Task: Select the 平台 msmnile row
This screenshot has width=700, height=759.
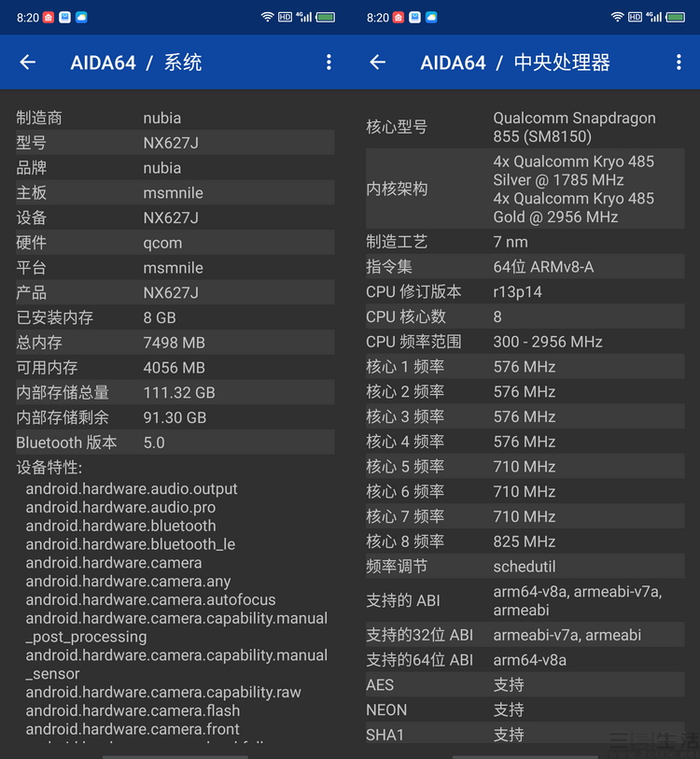Action: point(175,268)
